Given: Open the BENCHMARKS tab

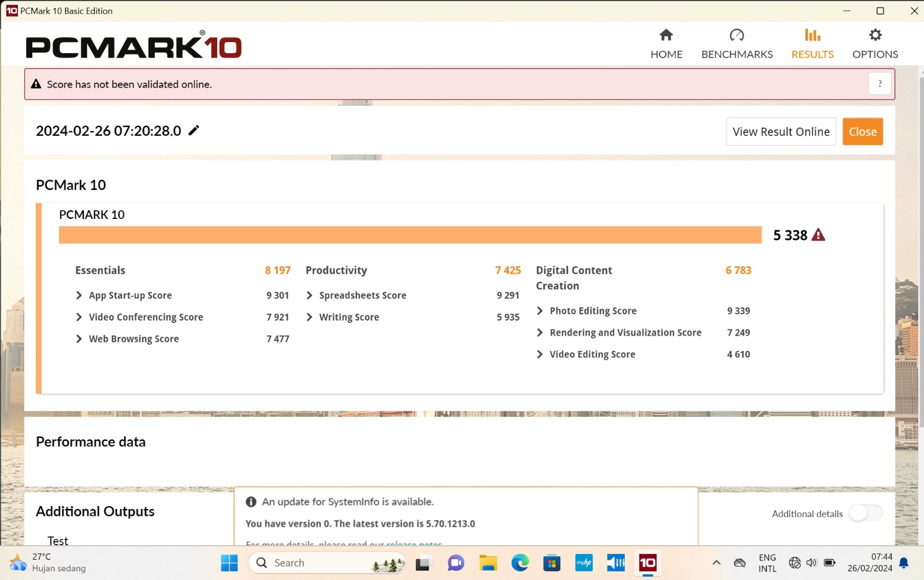Looking at the screenshot, I should pos(737,44).
